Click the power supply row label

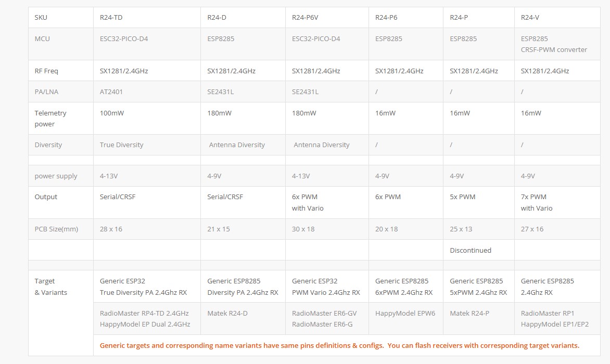pos(56,176)
